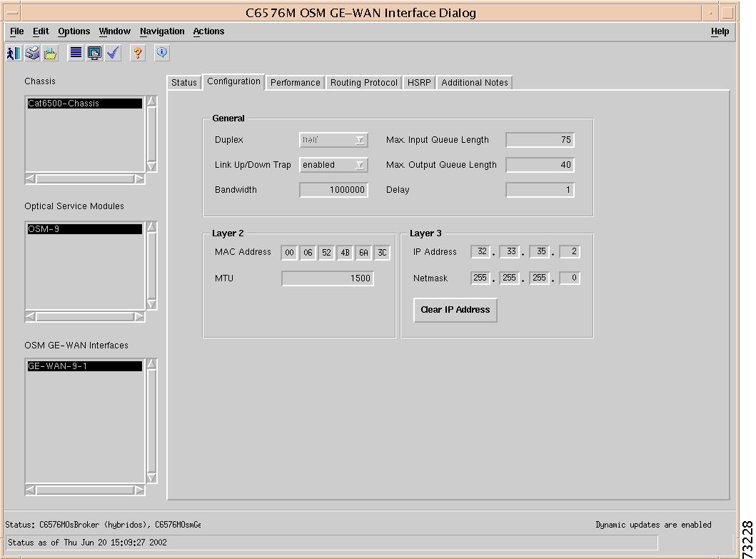Click the Max. Output Queue Length field
This screenshot has width=756, height=559.
(x=540, y=165)
